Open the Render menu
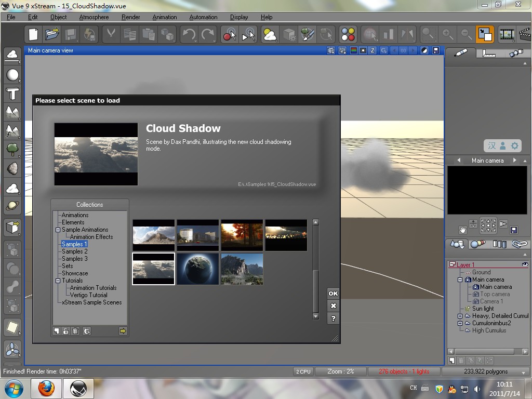 point(130,17)
